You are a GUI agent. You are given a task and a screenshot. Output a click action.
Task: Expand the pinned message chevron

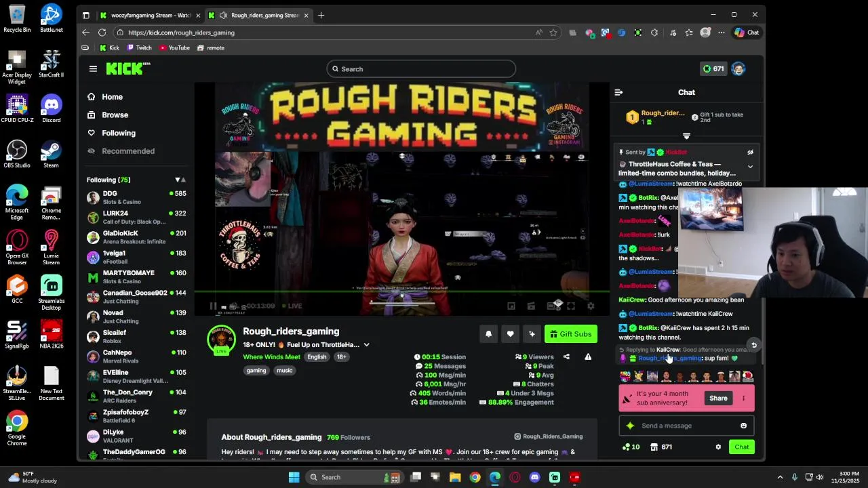(750, 167)
